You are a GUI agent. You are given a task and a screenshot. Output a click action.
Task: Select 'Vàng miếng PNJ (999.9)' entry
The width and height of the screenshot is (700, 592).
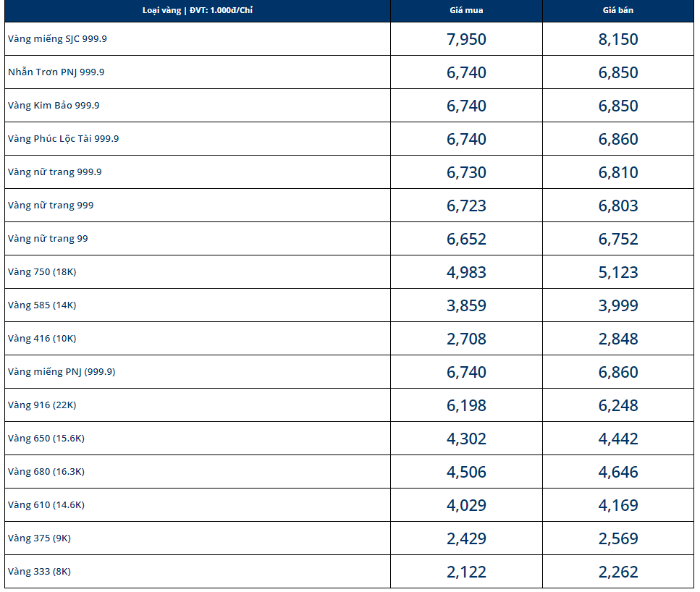coord(62,372)
